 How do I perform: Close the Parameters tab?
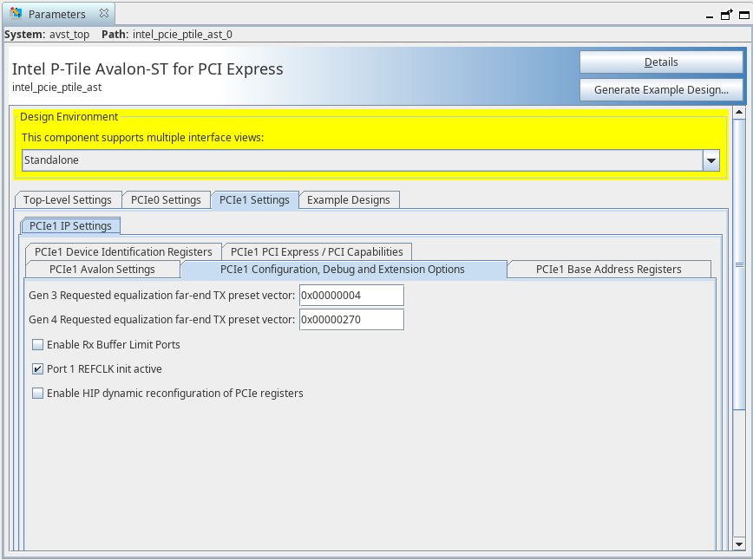tap(104, 13)
